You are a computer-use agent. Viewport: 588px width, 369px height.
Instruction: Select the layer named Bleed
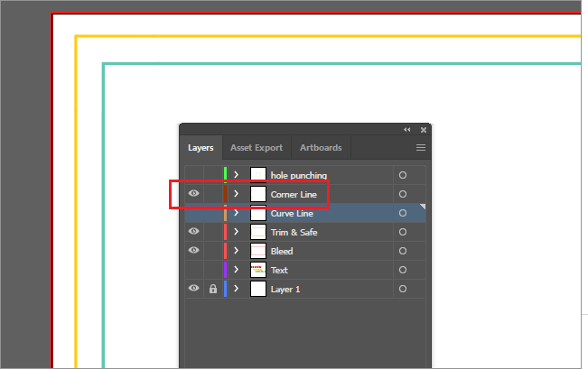282,251
